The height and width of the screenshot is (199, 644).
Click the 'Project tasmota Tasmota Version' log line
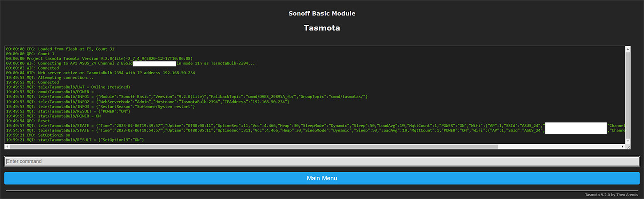pyautogui.click(x=99, y=59)
